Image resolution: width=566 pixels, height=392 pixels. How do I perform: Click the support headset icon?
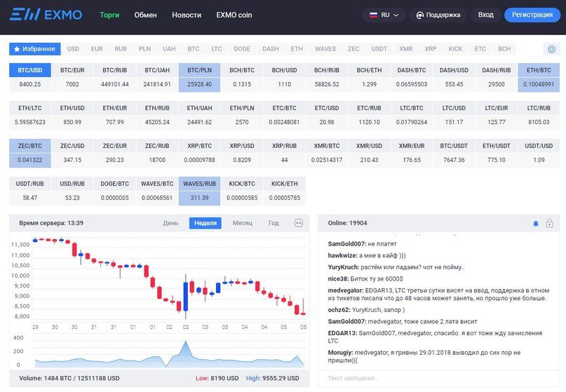(x=420, y=15)
